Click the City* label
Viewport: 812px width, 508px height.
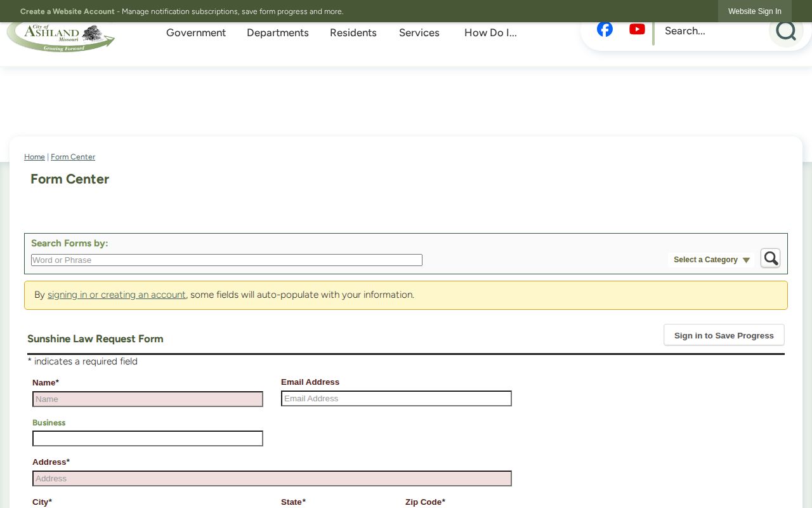tap(42, 502)
